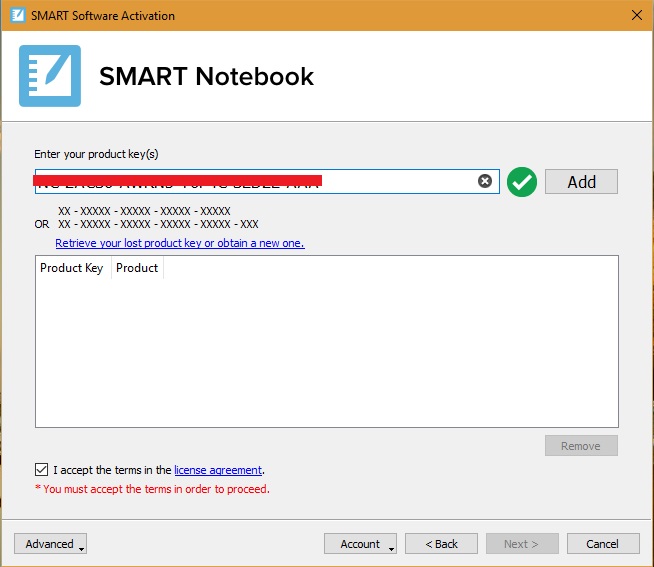The width and height of the screenshot is (654, 567).
Task: Click inside the product key input field
Action: pos(267,181)
